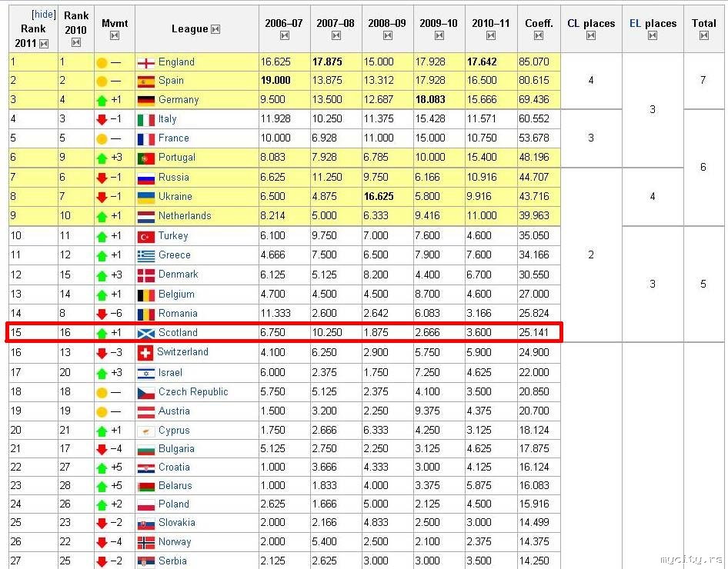Select Ukraine's 2008–09 value 16.625
The image size is (728, 569).
(x=379, y=196)
